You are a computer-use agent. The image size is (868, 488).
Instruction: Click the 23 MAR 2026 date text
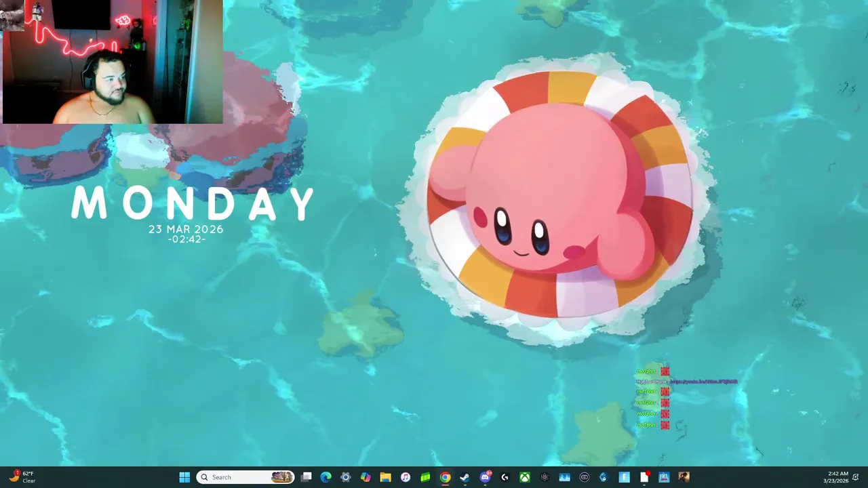(186, 229)
